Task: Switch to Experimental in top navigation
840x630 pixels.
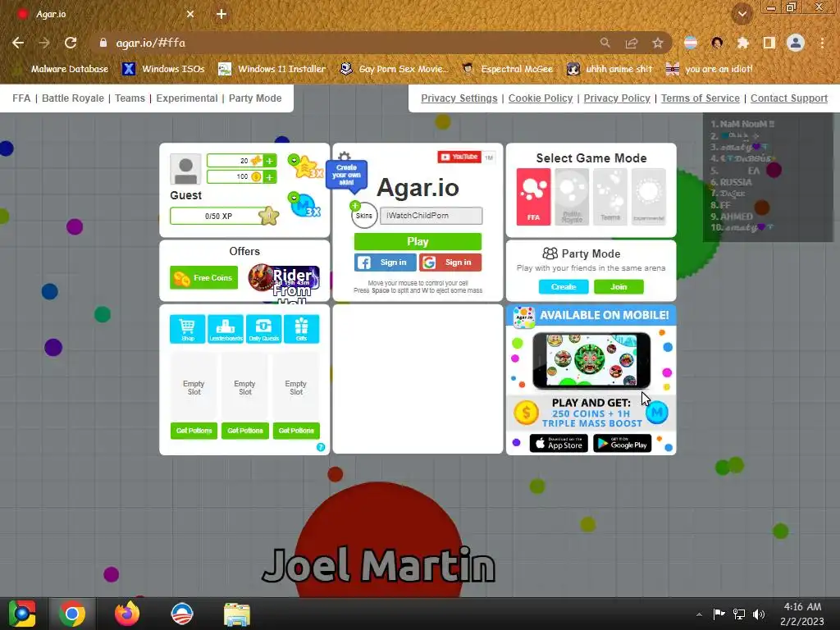Action: [187, 98]
